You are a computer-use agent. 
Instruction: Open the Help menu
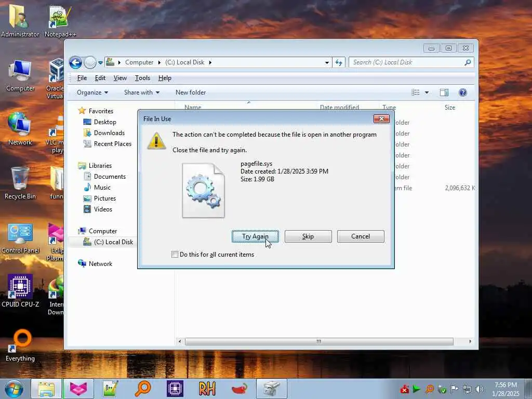(165, 78)
